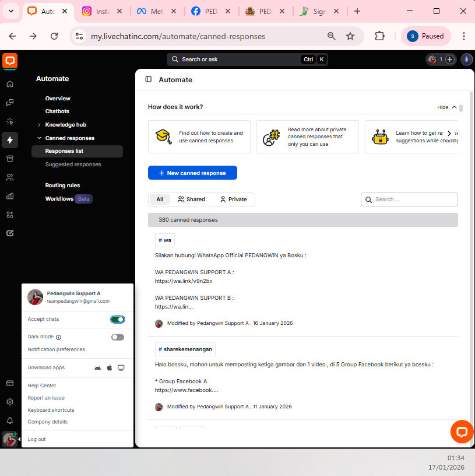Open Overview in Automate menu
Screen dimensions: 475x476
point(58,99)
